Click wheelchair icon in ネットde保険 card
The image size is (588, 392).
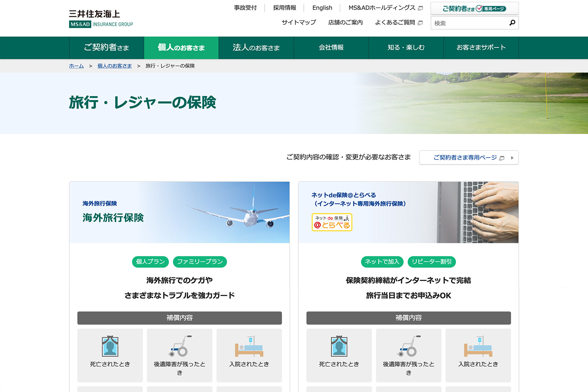(x=408, y=346)
